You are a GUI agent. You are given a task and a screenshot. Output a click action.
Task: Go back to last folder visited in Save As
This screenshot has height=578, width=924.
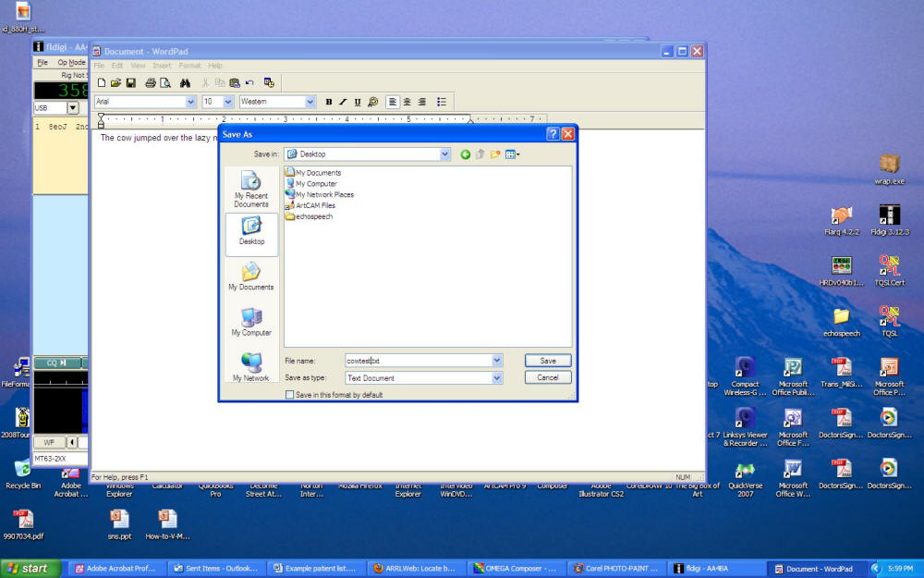pos(466,154)
